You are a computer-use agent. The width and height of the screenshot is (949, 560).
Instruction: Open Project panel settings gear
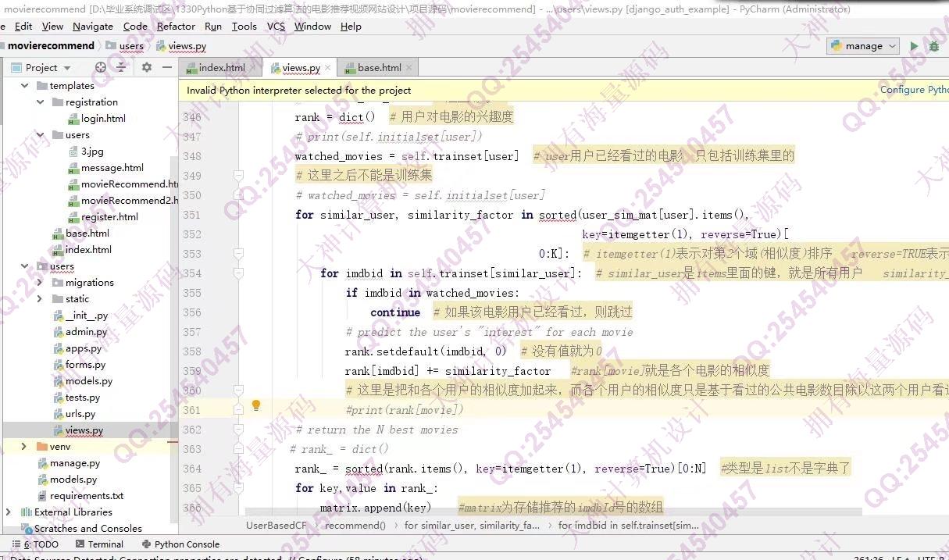(x=146, y=68)
